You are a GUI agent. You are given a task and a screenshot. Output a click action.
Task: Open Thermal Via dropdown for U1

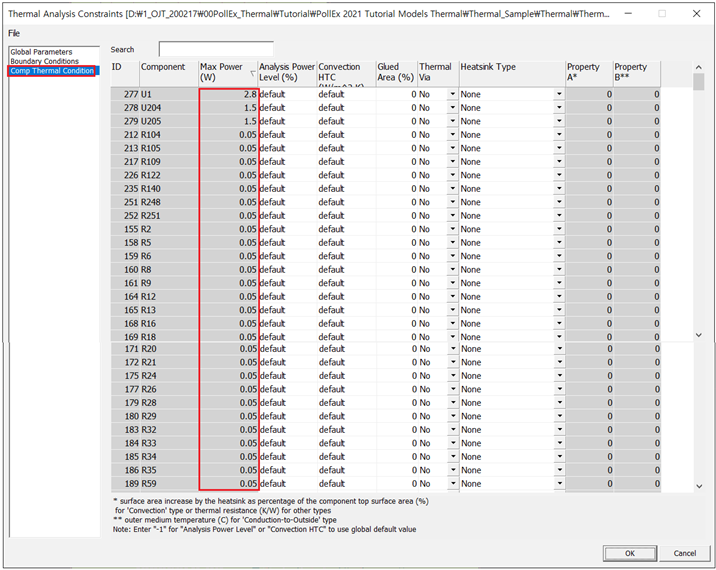pos(452,94)
